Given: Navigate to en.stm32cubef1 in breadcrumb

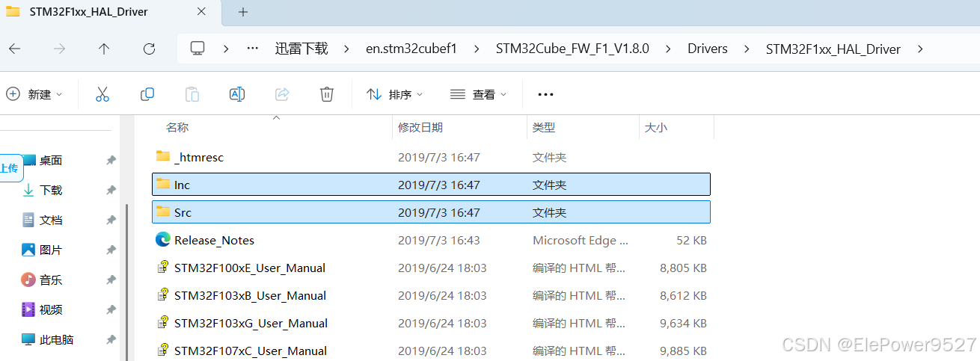Looking at the screenshot, I should (411, 49).
